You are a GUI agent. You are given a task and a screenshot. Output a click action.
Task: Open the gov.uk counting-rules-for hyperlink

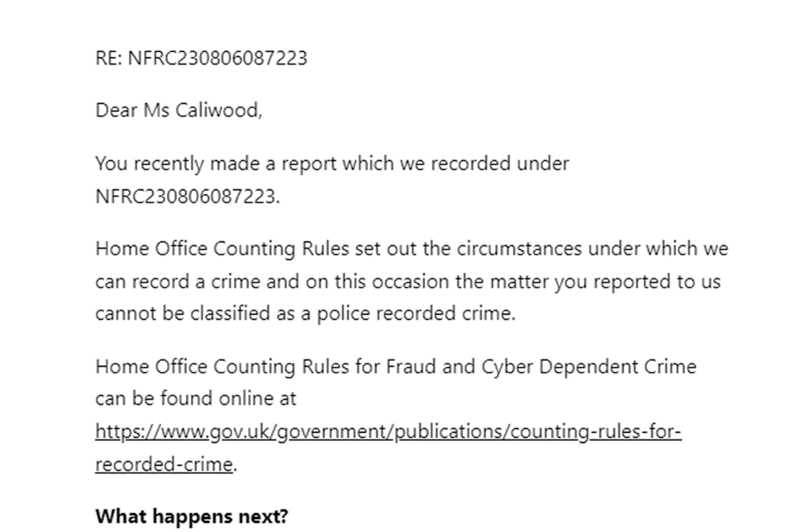coord(388,431)
